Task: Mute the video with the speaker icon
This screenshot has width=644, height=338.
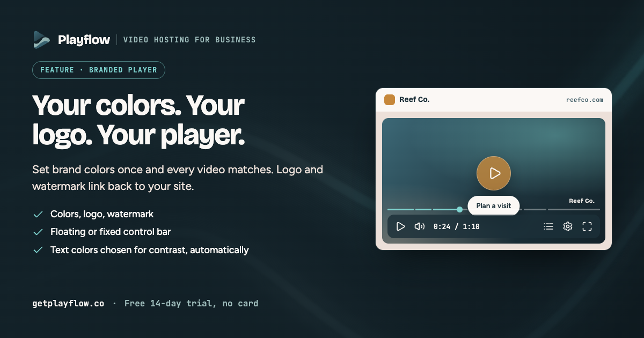Action: [x=420, y=226]
